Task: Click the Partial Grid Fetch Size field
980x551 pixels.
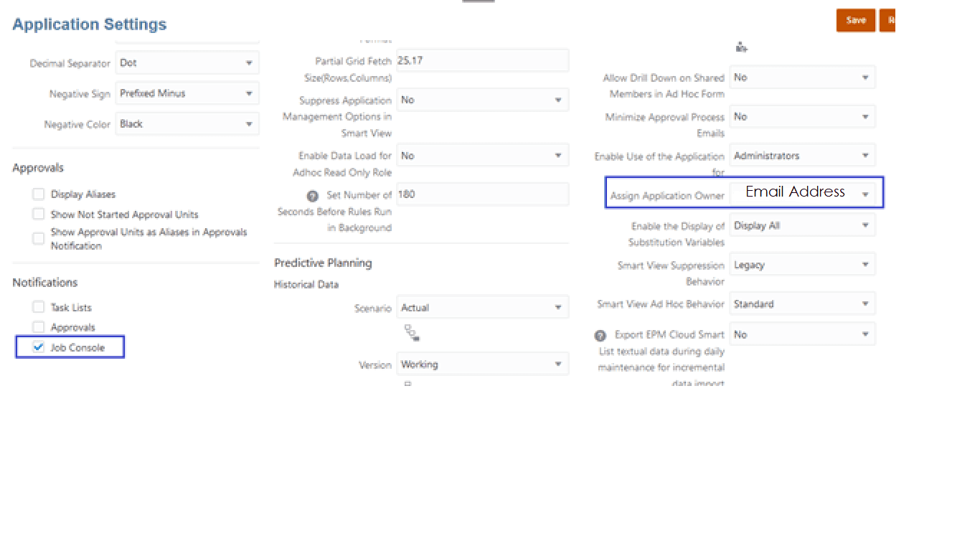Action: 481,61
